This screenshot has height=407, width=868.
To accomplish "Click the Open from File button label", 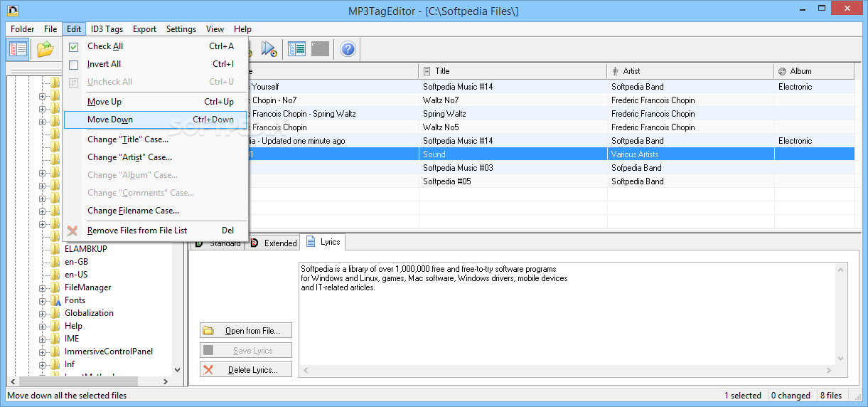I will point(252,331).
